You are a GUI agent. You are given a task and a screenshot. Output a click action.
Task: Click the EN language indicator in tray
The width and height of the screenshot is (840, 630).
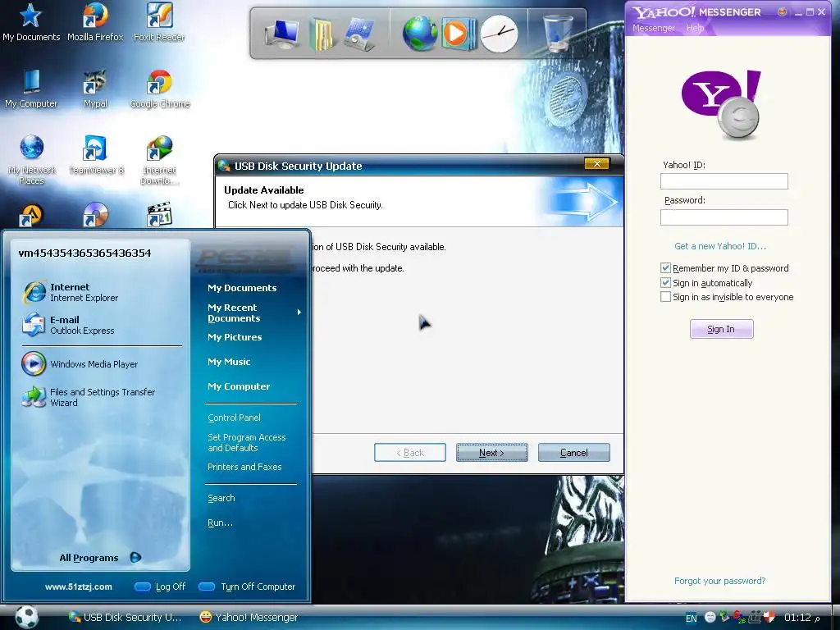coord(691,619)
